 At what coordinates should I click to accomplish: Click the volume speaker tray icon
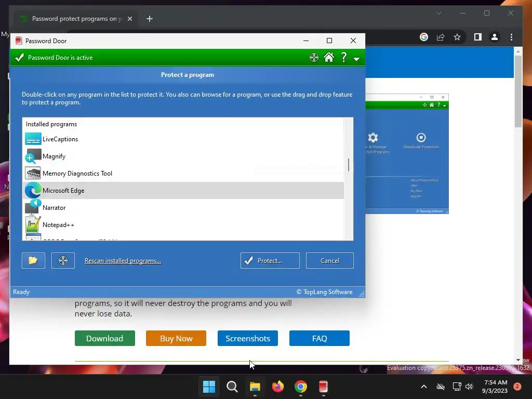pos(469,387)
